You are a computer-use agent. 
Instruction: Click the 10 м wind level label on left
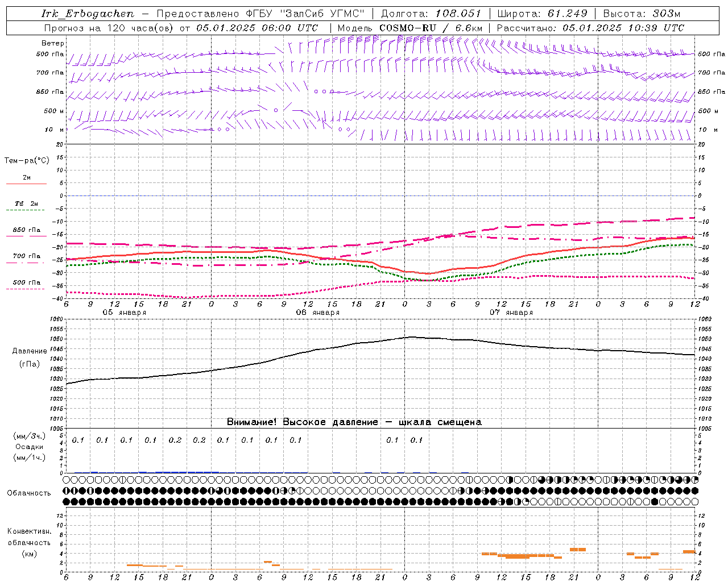tap(54, 130)
